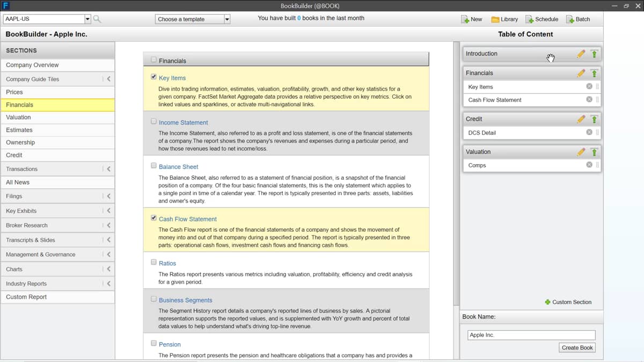Screen dimensions: 644x362
Task: Expand the Management & Governance chevron
Action: click(x=109, y=254)
